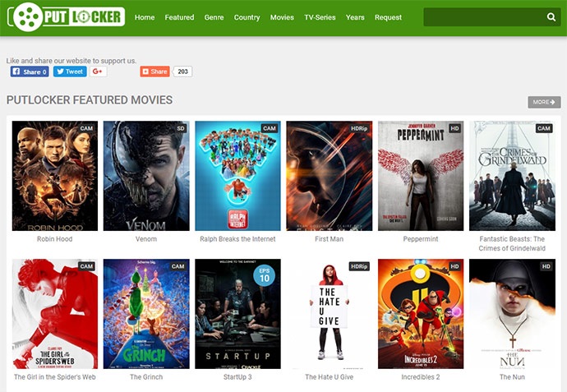The image size is (567, 392).
Task: Click the EPS 10 badge on StartUp
Action: tap(265, 275)
